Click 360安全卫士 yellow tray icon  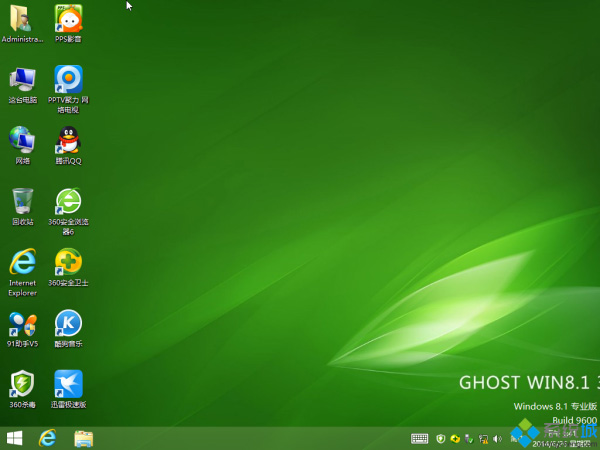[455, 439]
